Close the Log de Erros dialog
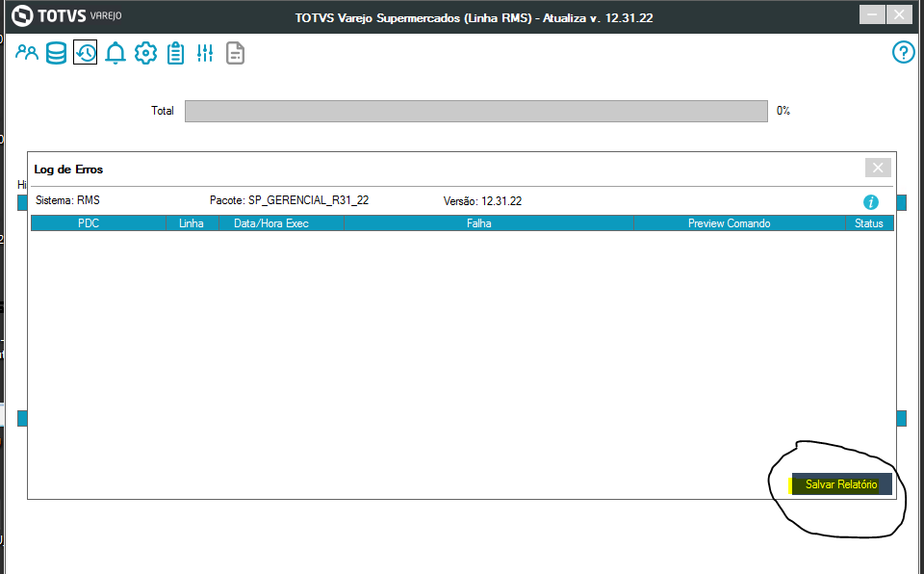This screenshot has height=574, width=924. pos(878,169)
